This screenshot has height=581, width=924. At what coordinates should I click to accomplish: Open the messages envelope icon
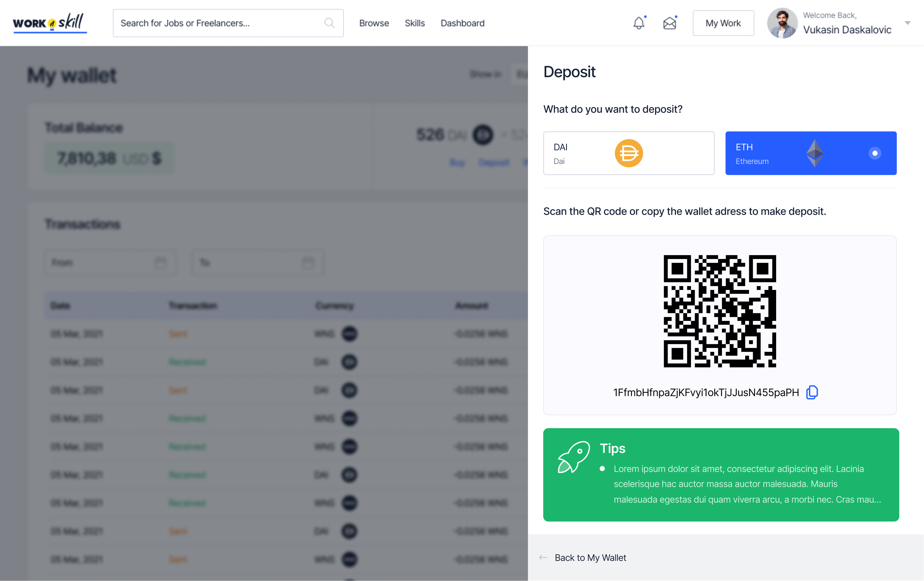[669, 23]
